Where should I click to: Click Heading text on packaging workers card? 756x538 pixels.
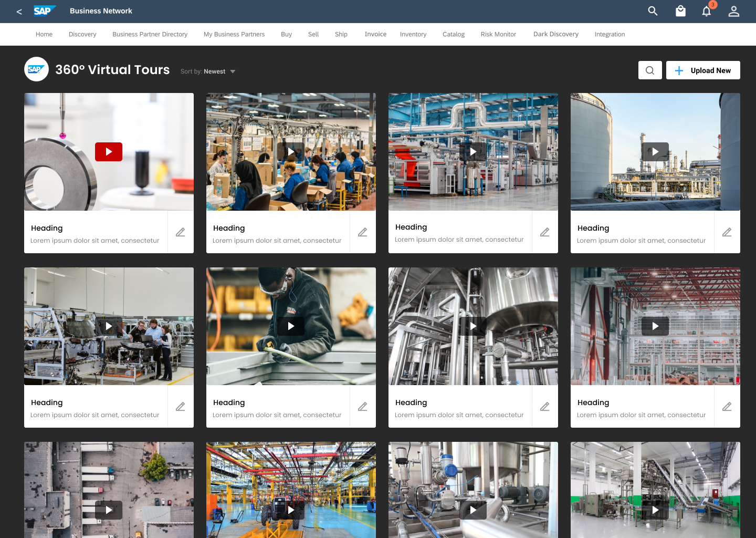pos(229,228)
